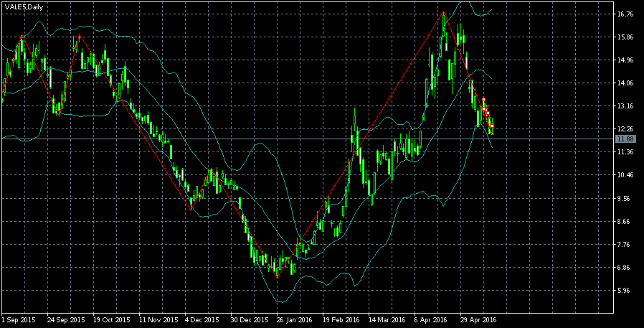Select the 19 Oct 2015 date label
This screenshot has height=328, width=644.
(112, 320)
